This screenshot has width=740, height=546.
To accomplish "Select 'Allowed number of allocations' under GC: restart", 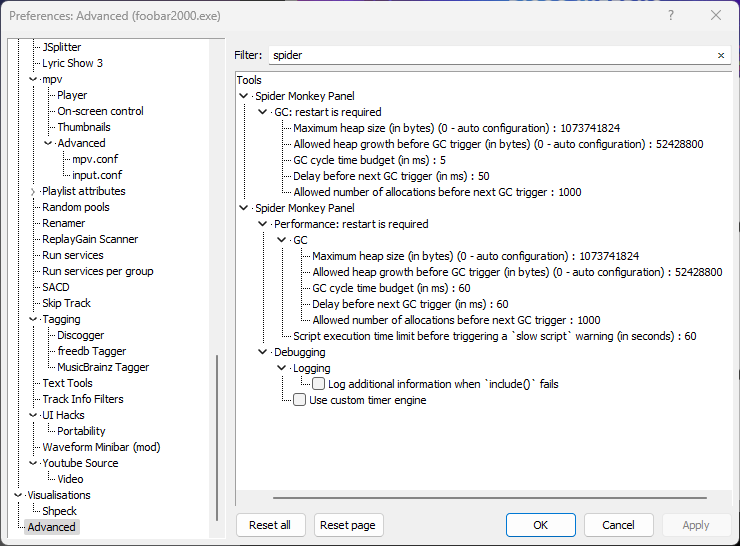I will tap(437, 192).
